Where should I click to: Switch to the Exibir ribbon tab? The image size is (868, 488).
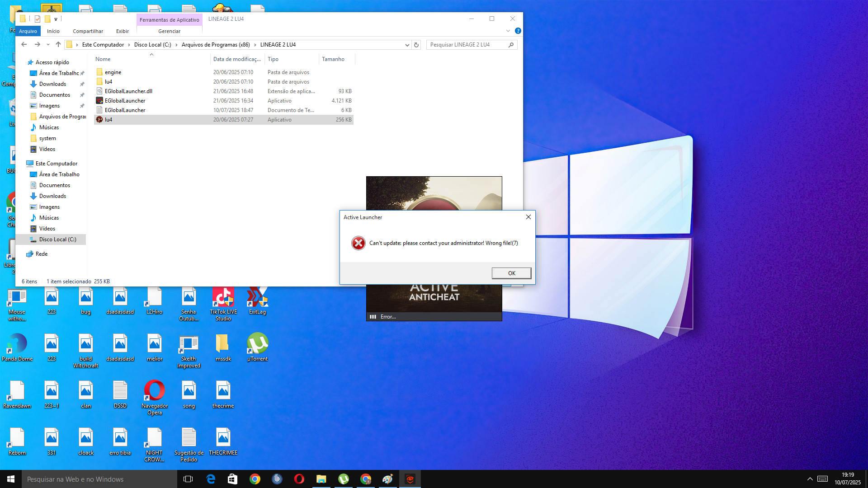(122, 31)
